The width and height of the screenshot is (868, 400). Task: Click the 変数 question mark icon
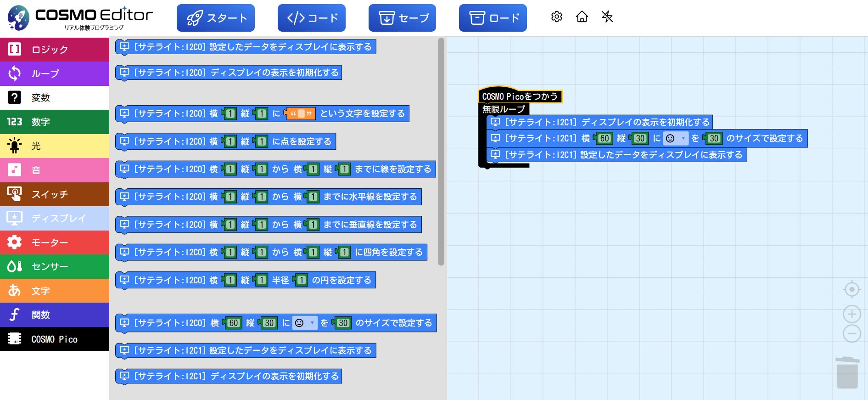(15, 97)
